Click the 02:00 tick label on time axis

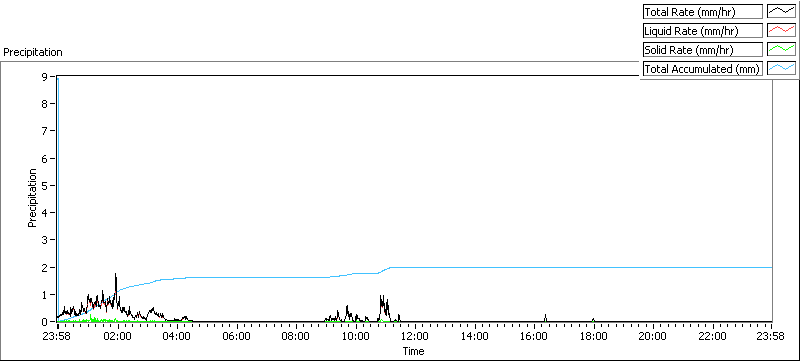(x=118, y=336)
